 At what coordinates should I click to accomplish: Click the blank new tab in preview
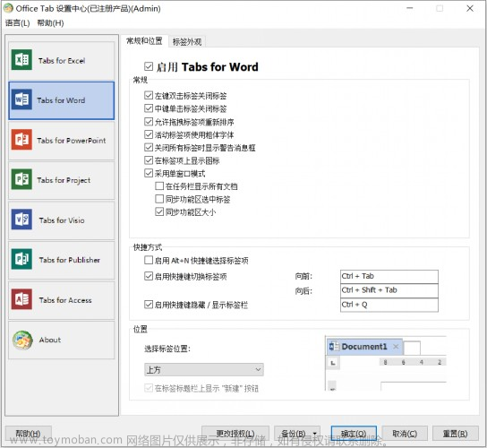[412, 348]
